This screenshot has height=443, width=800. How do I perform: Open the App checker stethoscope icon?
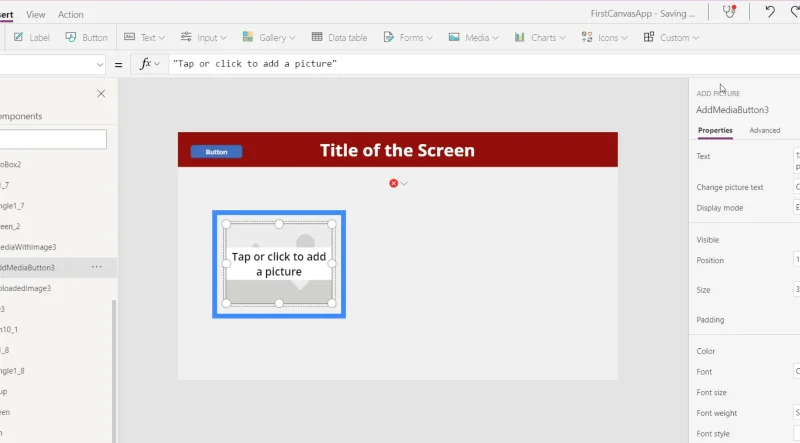pyautogui.click(x=729, y=12)
